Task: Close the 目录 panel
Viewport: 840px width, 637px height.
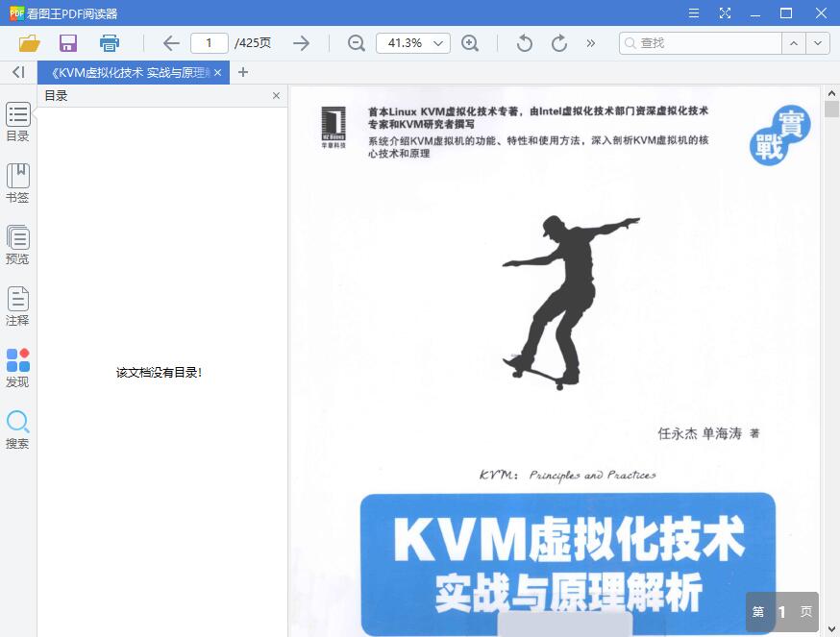Action: (276, 95)
